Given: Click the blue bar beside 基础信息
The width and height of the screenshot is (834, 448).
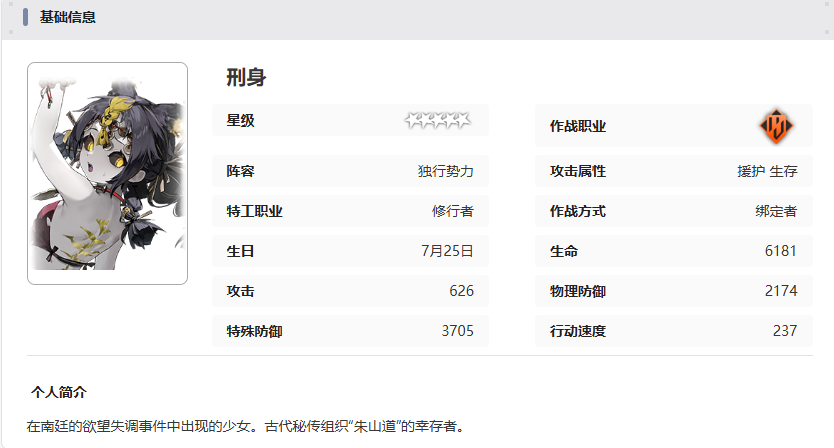Looking at the screenshot, I should (25, 17).
